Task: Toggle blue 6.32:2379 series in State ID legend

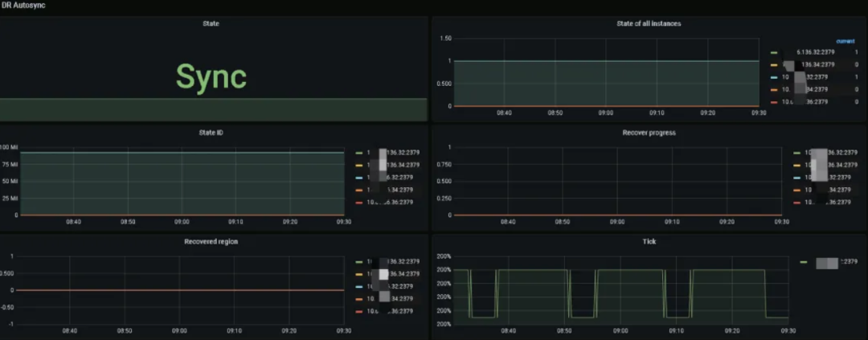Action: (390, 178)
